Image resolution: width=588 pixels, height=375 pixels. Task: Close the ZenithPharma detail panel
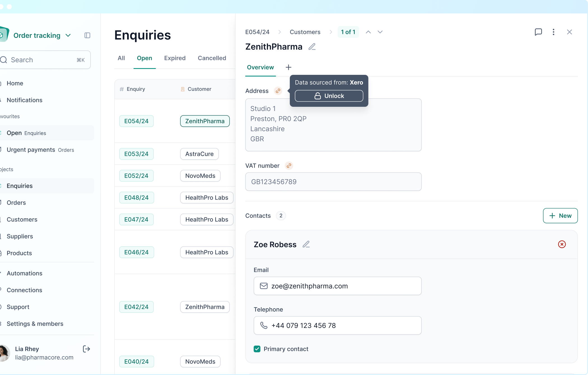(x=570, y=32)
